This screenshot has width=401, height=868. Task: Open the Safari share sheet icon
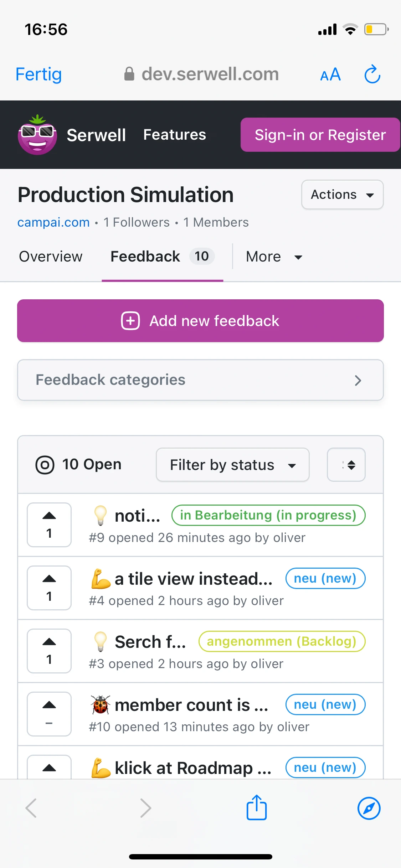pyautogui.click(x=257, y=807)
